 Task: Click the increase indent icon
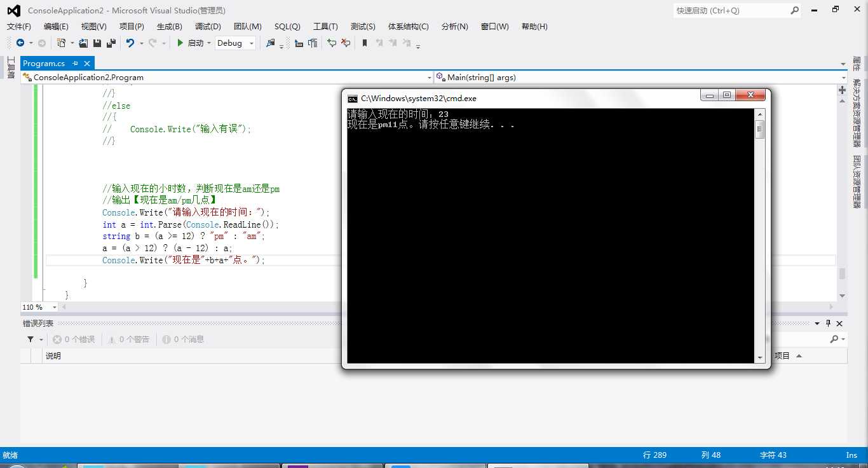coord(313,43)
